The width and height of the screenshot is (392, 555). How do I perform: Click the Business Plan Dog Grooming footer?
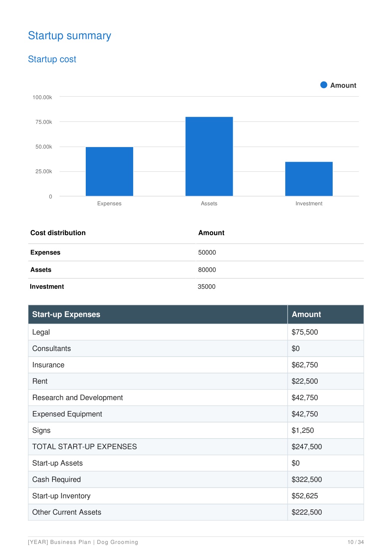(x=83, y=542)
